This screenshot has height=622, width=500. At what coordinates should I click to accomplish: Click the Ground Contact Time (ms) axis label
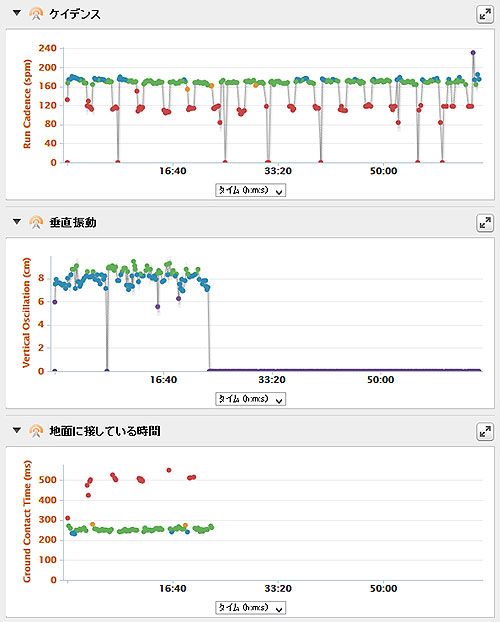pos(27,521)
